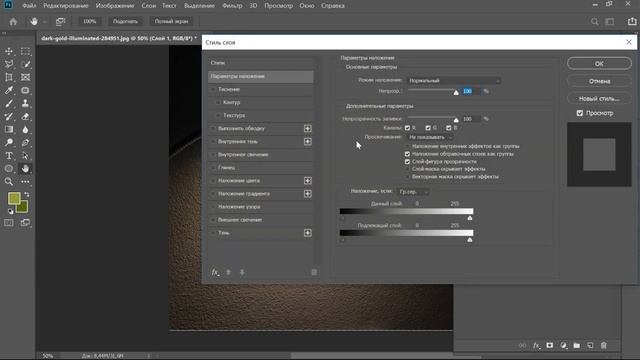Select the Rectangular Marquee tool
The width and height of the screenshot is (640, 360).
coord(25,51)
